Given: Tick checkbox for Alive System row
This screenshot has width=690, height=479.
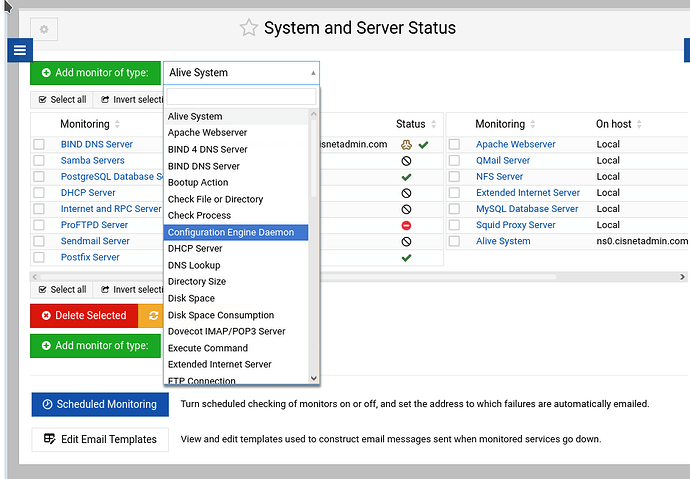Looking at the screenshot, I should coord(455,241).
